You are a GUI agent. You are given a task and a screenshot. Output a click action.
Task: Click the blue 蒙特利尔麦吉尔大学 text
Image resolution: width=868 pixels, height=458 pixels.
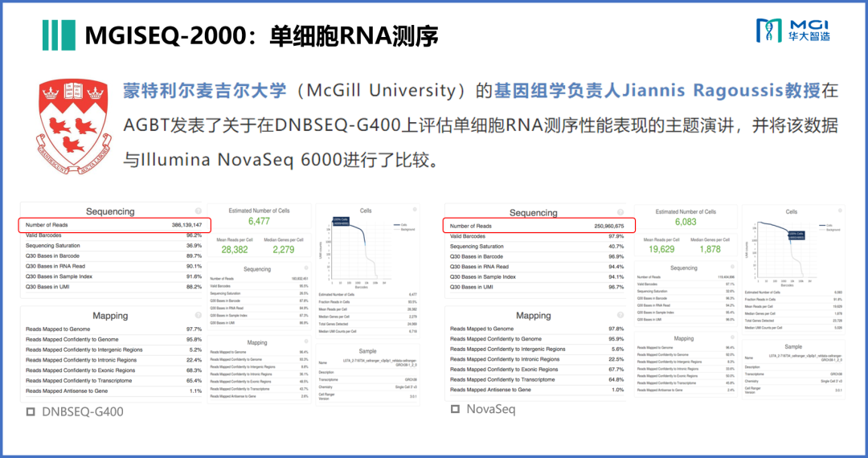tap(205, 91)
